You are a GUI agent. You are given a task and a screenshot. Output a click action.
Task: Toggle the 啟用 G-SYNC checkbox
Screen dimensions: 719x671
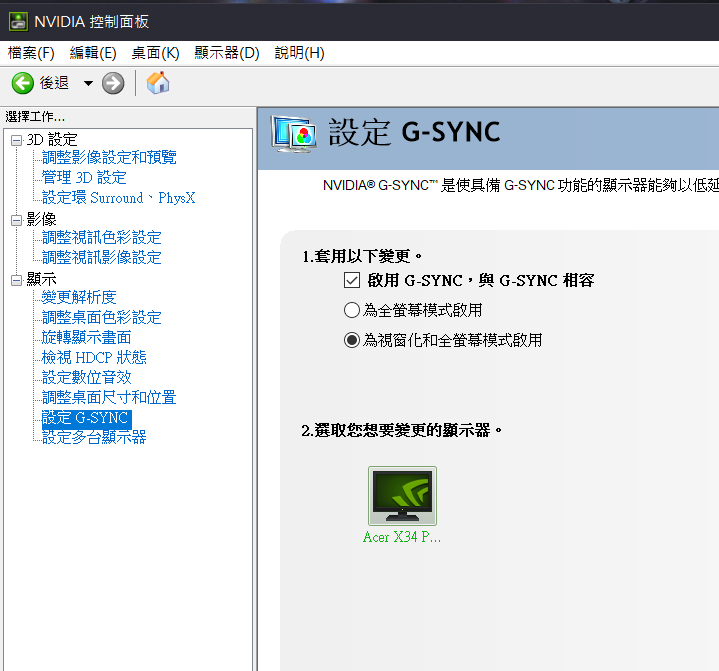(x=352, y=280)
